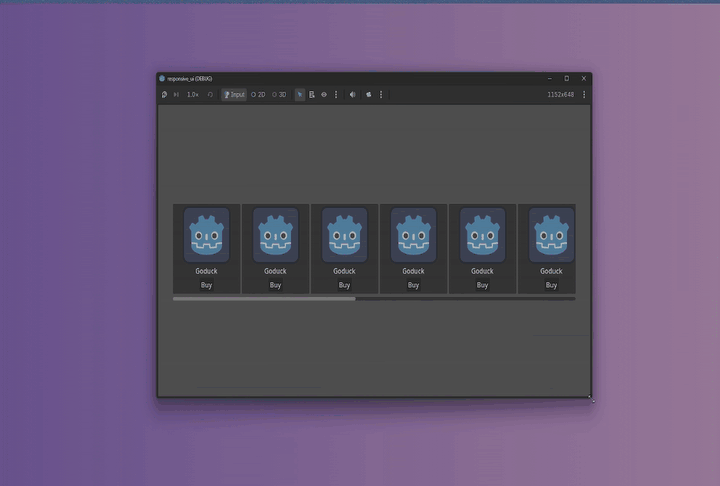Maximize the responsive_ui debug window
The height and width of the screenshot is (486, 720).
pyautogui.click(x=567, y=79)
